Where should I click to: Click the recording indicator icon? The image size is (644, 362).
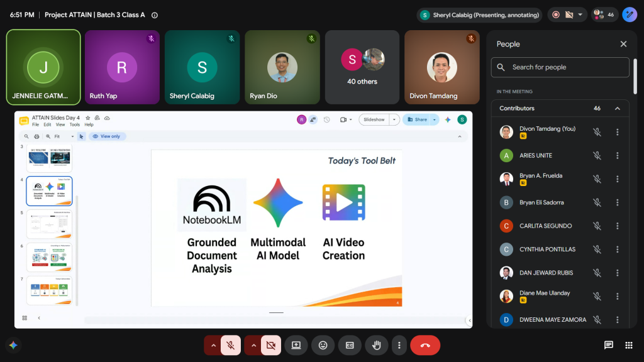pyautogui.click(x=556, y=15)
